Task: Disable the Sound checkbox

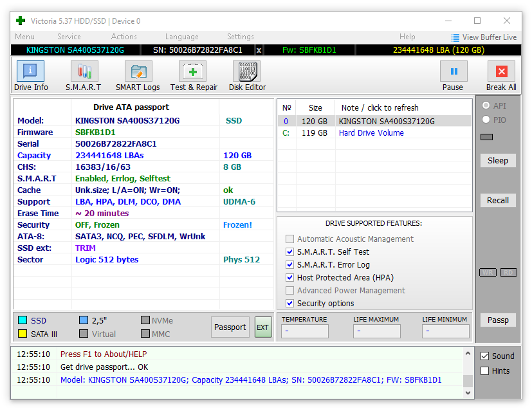Action: 484,356
